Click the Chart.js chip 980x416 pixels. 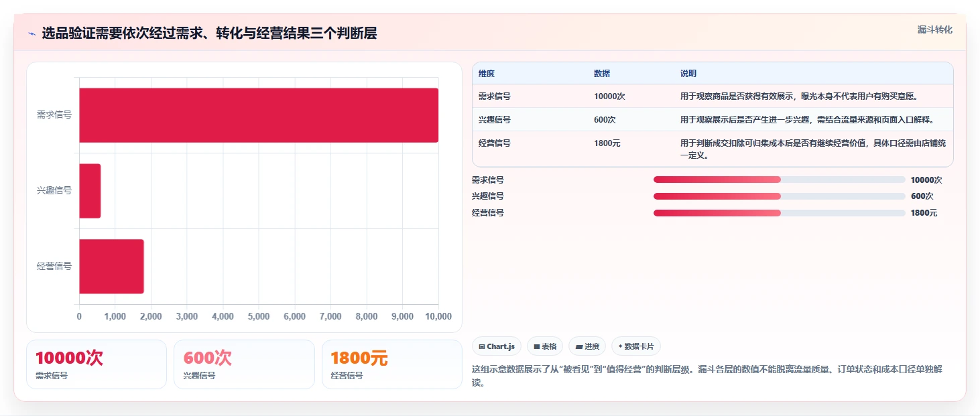tap(497, 346)
